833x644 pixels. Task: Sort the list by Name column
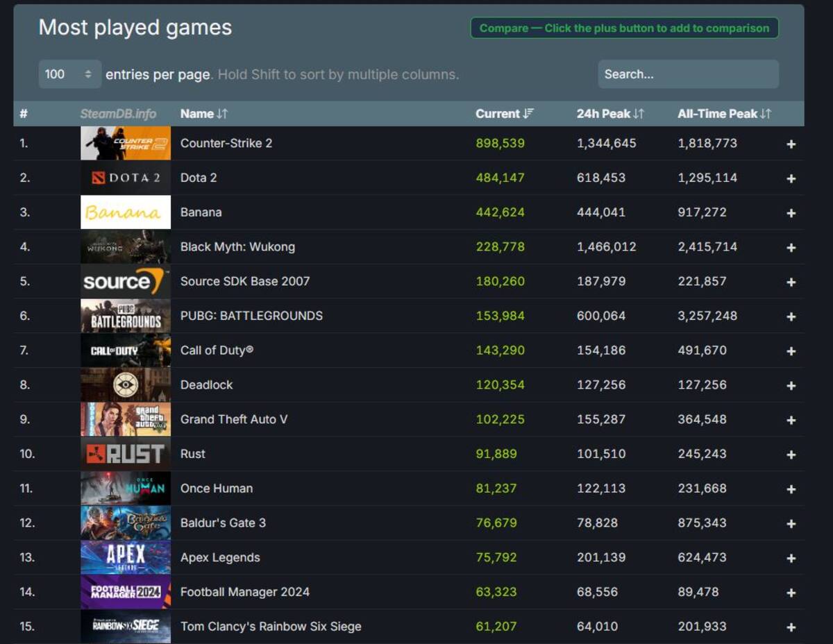[204, 114]
